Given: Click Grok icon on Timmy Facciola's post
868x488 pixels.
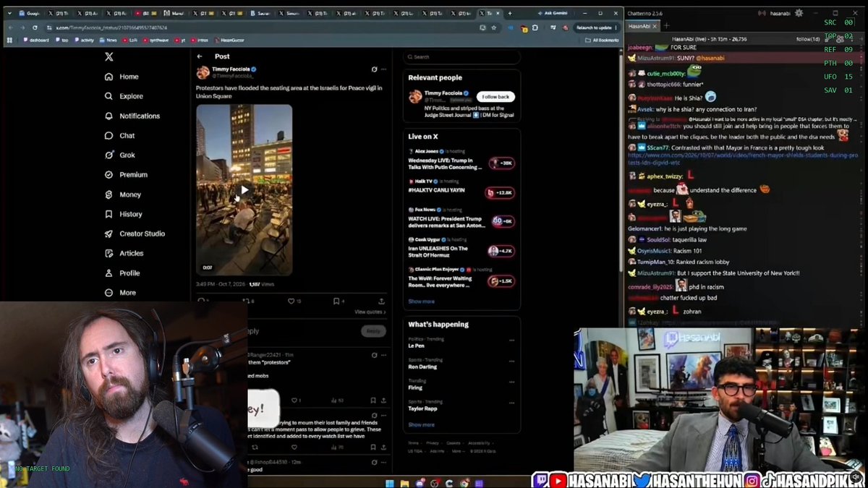Looking at the screenshot, I should pyautogui.click(x=374, y=69).
